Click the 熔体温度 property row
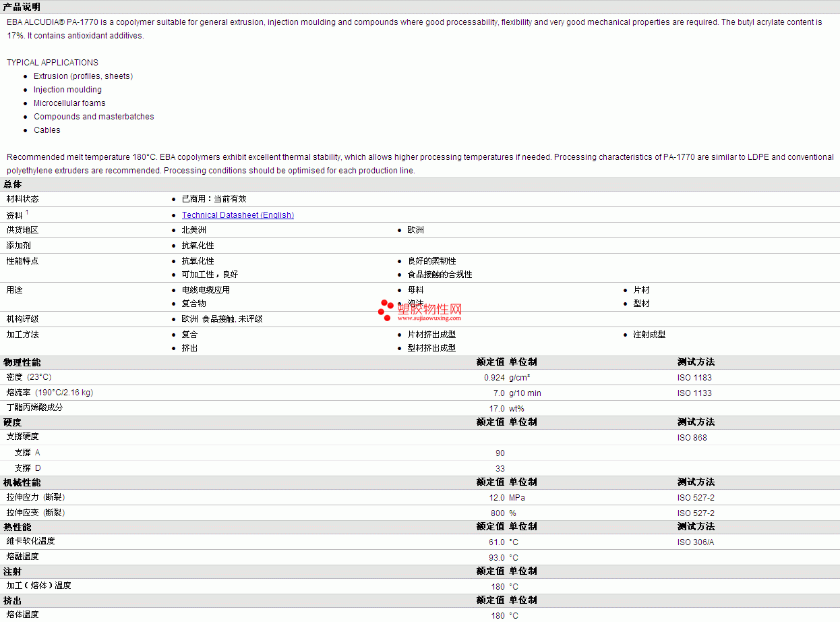This screenshot has width=840, height=622. pyautogui.click(x=420, y=615)
